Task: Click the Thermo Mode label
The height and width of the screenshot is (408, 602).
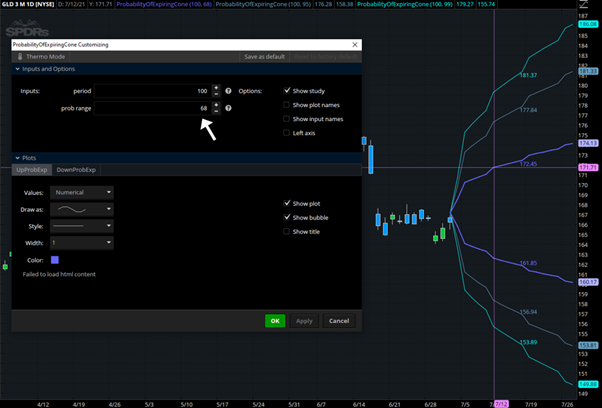Action: coord(46,57)
